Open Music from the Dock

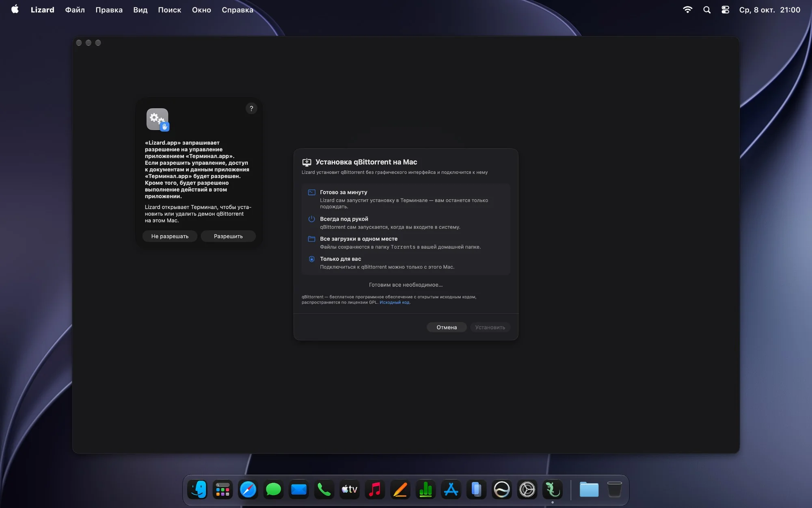point(375,489)
